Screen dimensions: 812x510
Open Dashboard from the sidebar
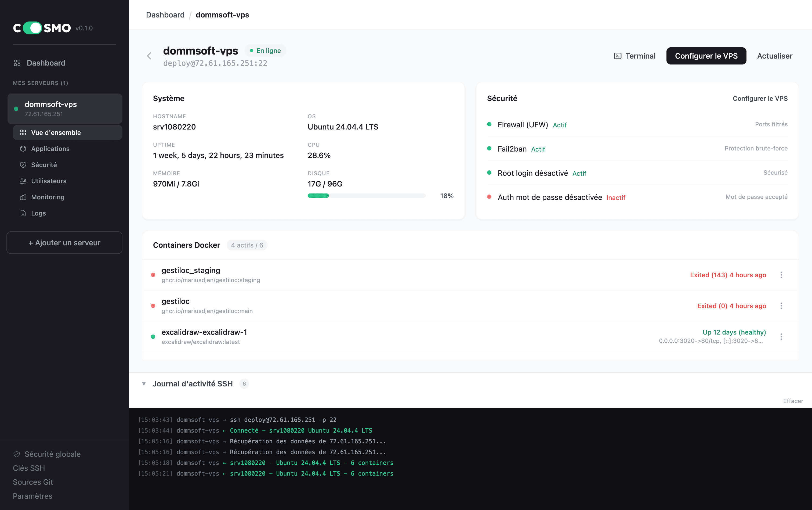pos(46,63)
